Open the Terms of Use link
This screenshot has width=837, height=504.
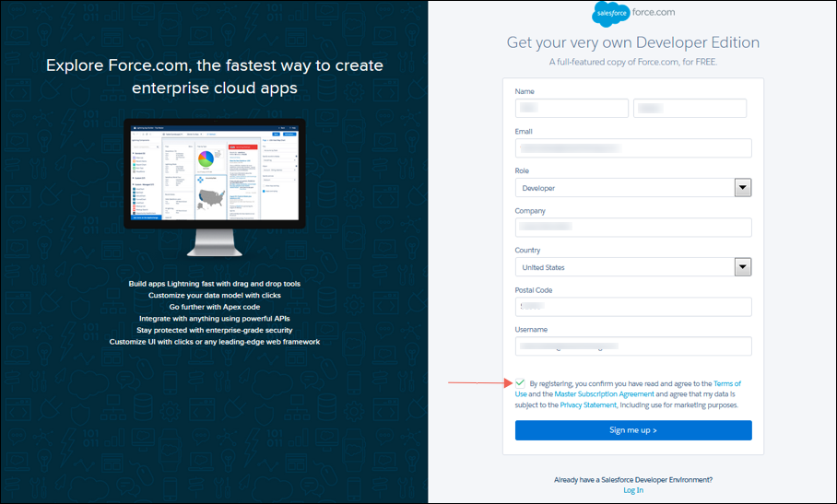pyautogui.click(x=727, y=383)
